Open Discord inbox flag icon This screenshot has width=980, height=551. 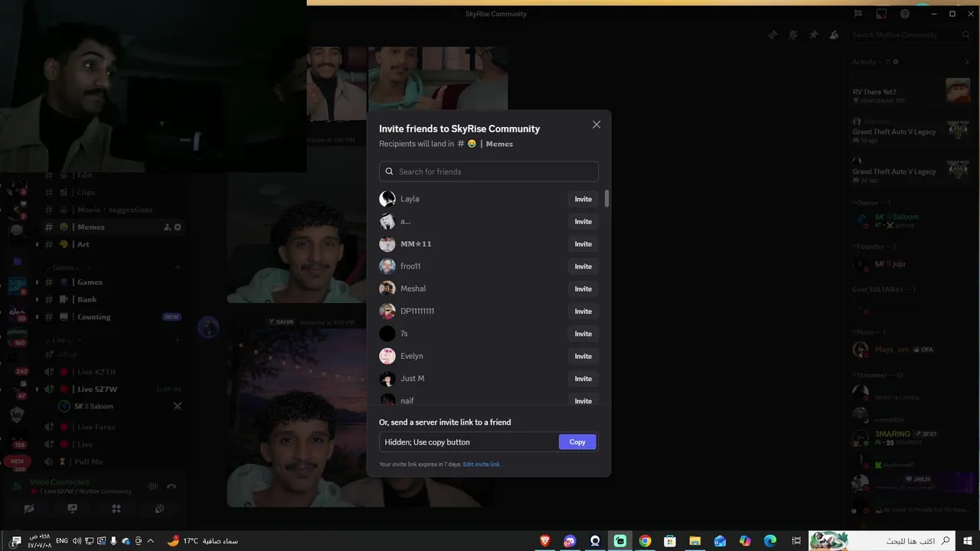[858, 14]
